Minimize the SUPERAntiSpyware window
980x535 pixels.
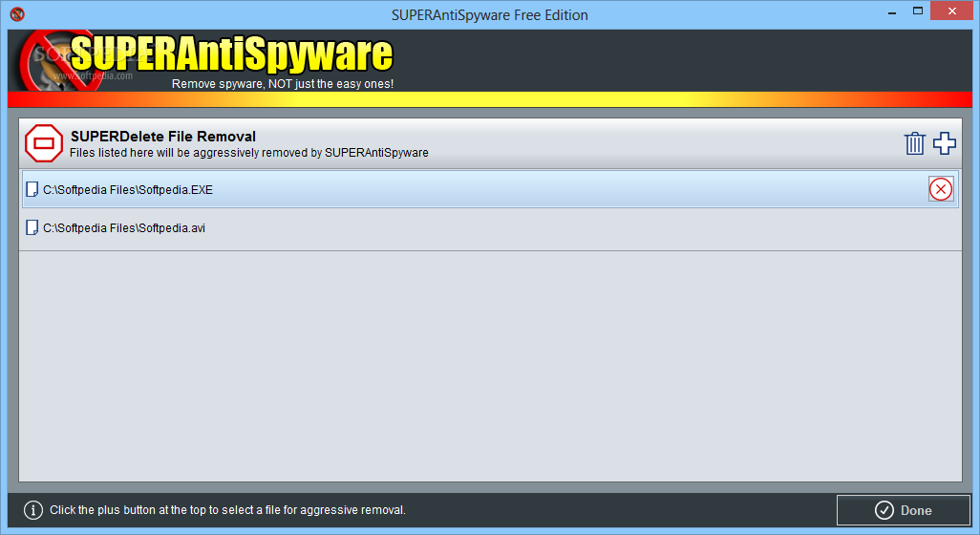pyautogui.click(x=892, y=12)
